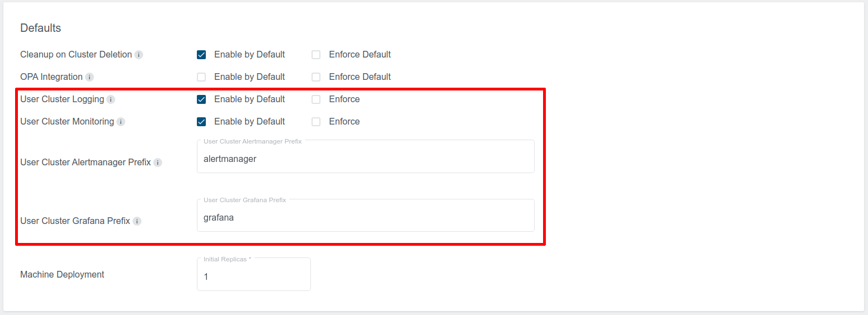This screenshot has height=315, width=868.
Task: Check the Enforce checkbox for User Cluster Monitoring
Action: pos(316,122)
